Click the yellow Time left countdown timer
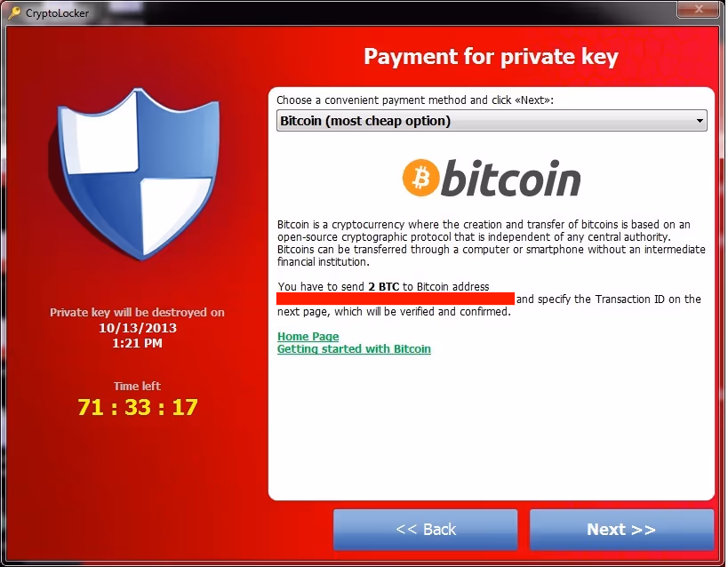728x567 pixels. [138, 407]
